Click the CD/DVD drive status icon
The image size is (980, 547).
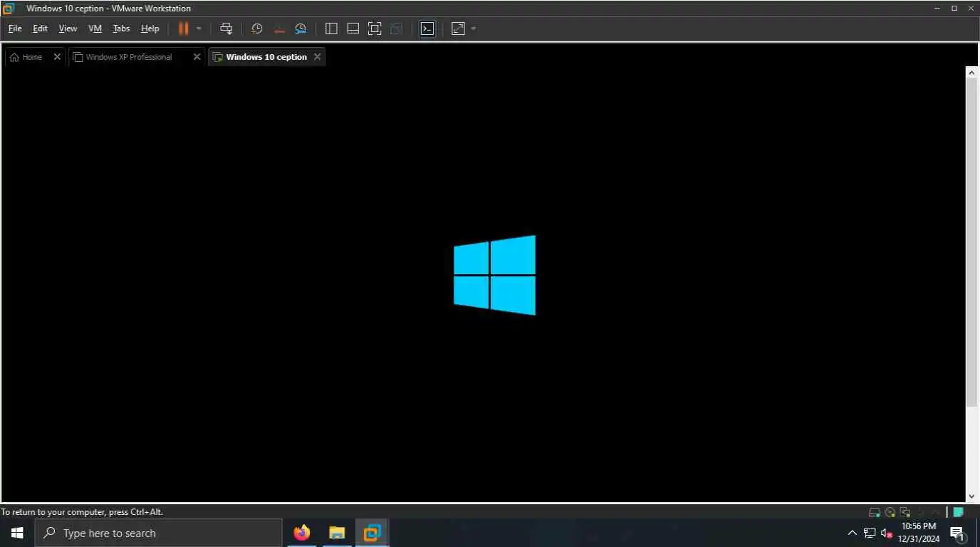tap(890, 512)
